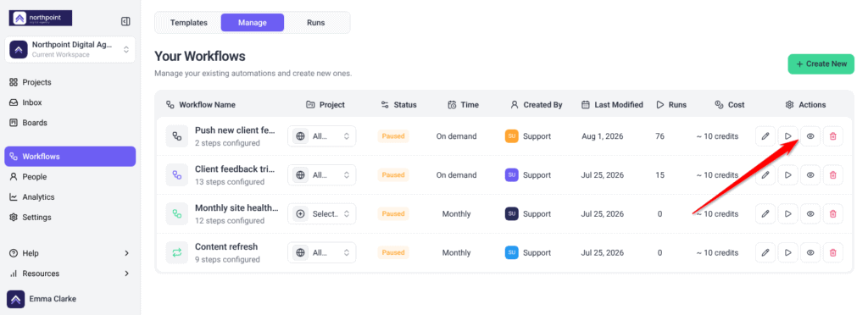Click Paused status badge on Content refresh row
The height and width of the screenshot is (315, 868).
click(393, 252)
